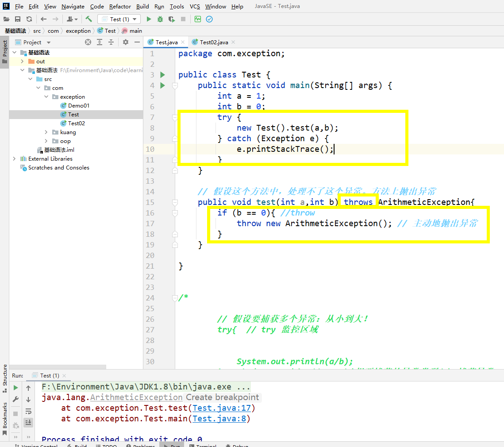Click Create breakpoint next to ArithmeticException
Viewport: 504px width, 447px height.
click(x=222, y=397)
